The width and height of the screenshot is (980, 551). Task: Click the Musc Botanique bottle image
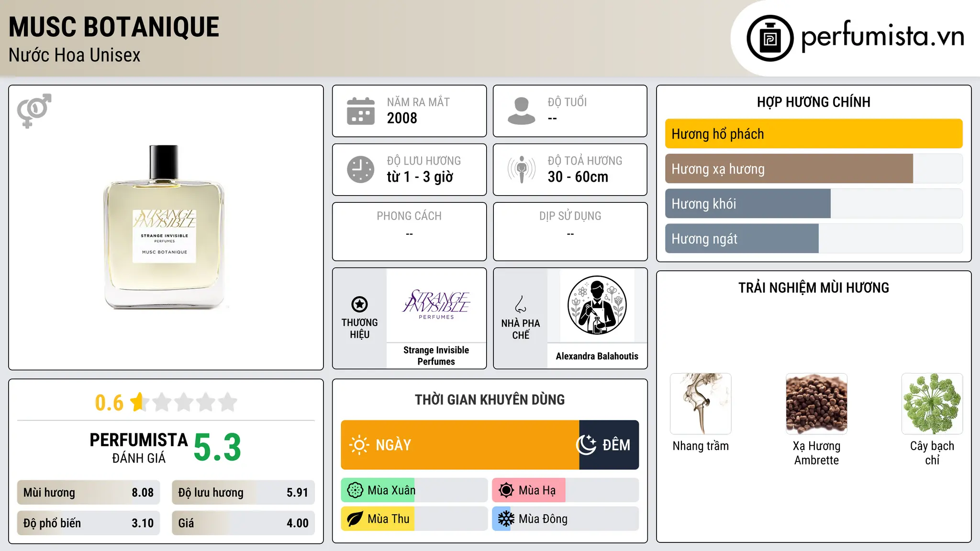click(165, 227)
